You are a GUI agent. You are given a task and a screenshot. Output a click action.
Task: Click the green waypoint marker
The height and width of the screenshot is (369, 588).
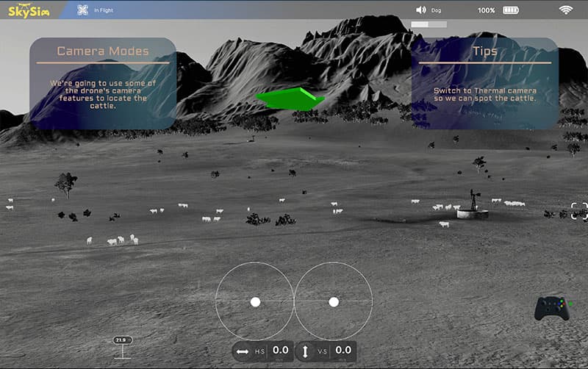[x=291, y=98]
